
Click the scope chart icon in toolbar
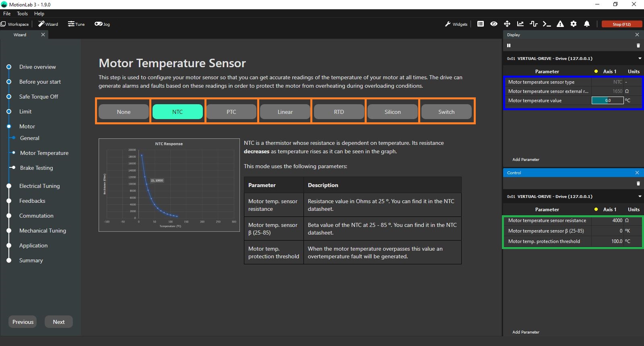tap(520, 24)
